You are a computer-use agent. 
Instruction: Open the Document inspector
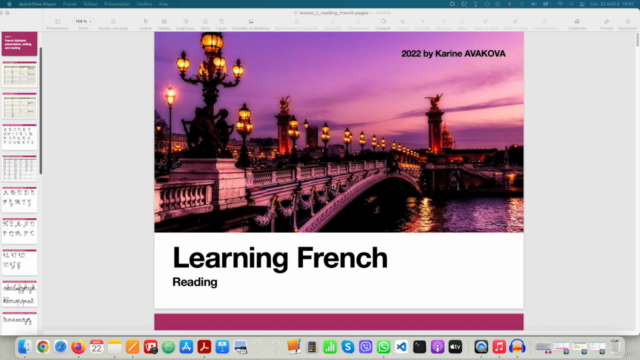[x=627, y=24]
